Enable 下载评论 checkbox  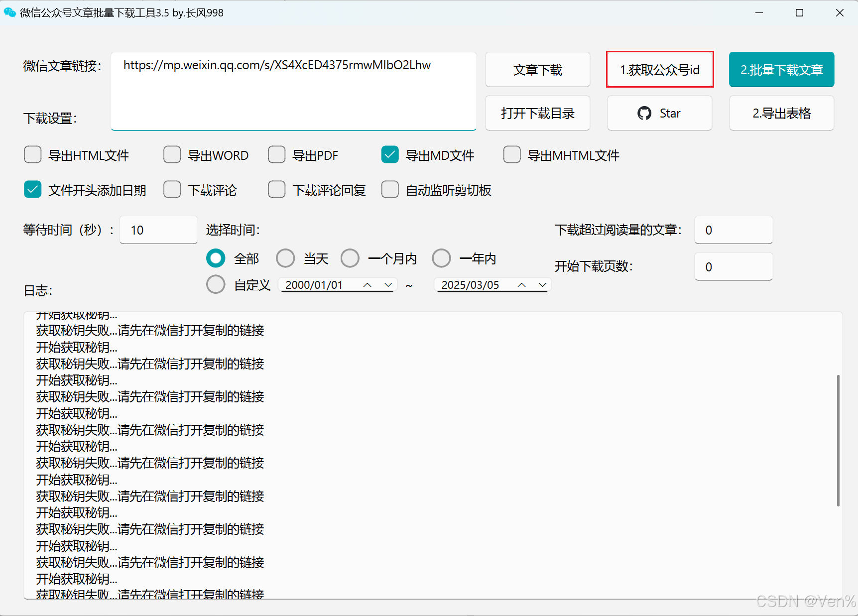[x=172, y=190]
